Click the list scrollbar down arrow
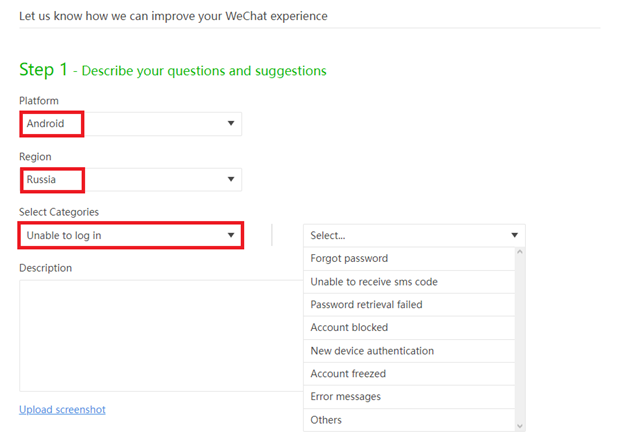Viewport: 624px width, 447px height. tap(520, 426)
